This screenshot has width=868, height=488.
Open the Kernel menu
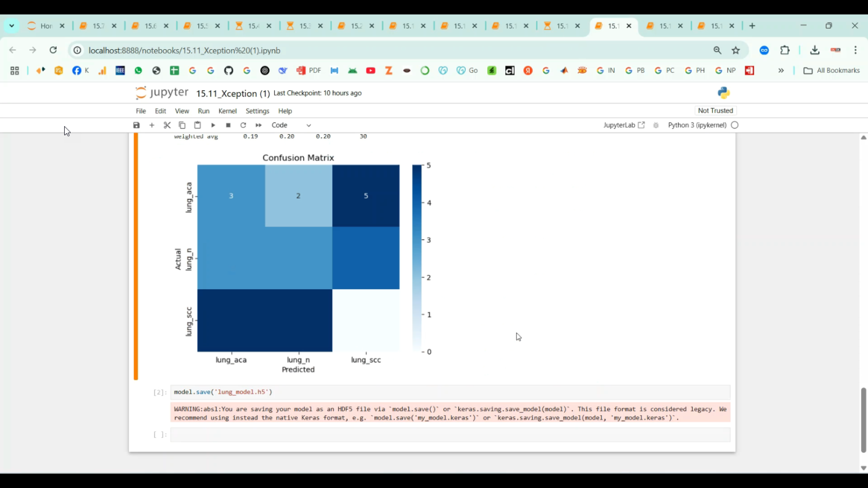227,111
